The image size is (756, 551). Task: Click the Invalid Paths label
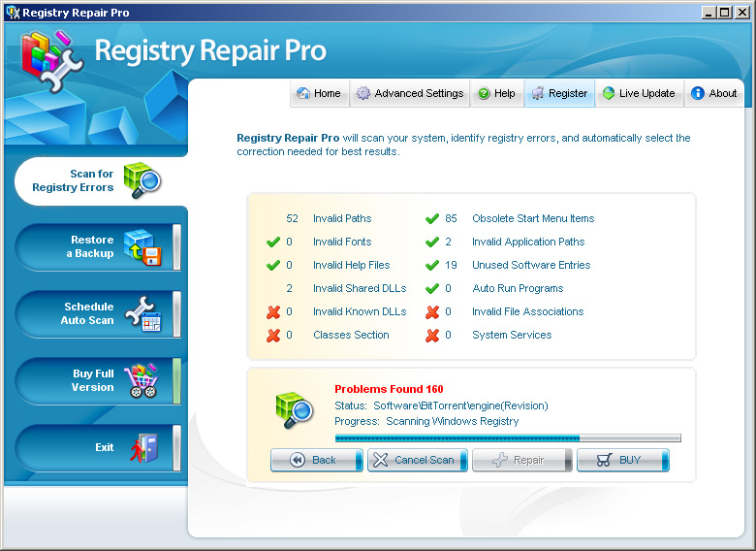[342, 218]
